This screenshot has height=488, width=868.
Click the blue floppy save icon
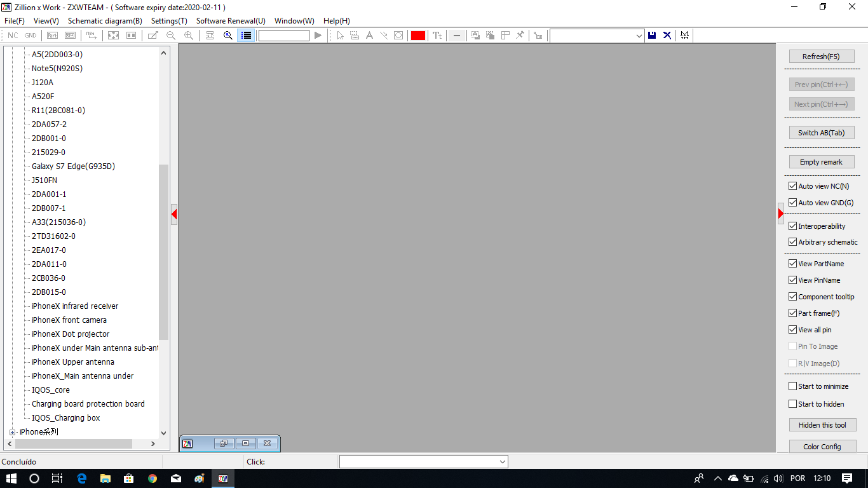pyautogui.click(x=652, y=36)
